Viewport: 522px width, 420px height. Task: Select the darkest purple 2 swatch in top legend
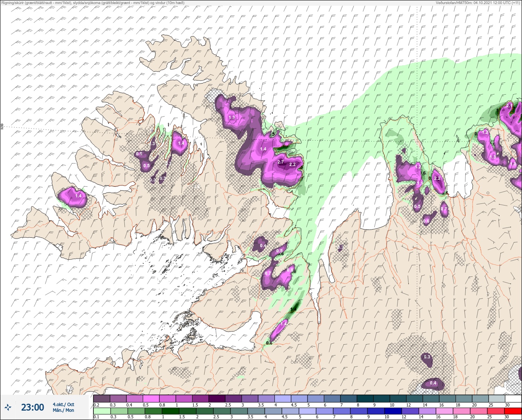pyautogui.click(x=217, y=398)
